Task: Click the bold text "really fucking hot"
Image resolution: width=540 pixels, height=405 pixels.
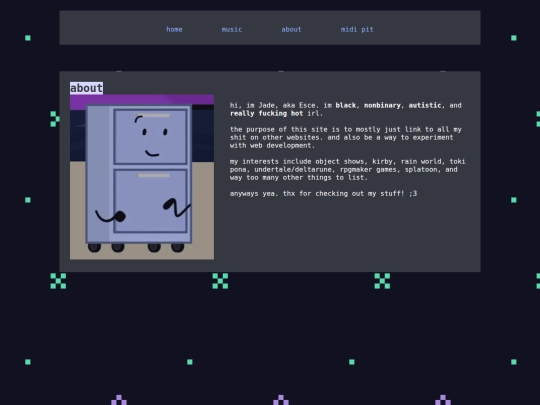Action: point(267,114)
